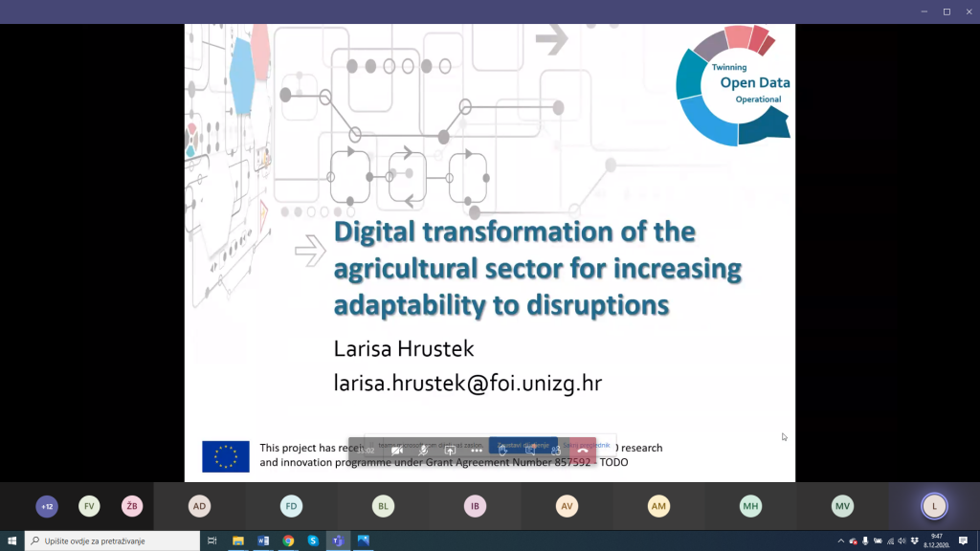Click the Microsoft Teams taskbar icon
Viewport: 980px width, 551px height.
coord(338,540)
